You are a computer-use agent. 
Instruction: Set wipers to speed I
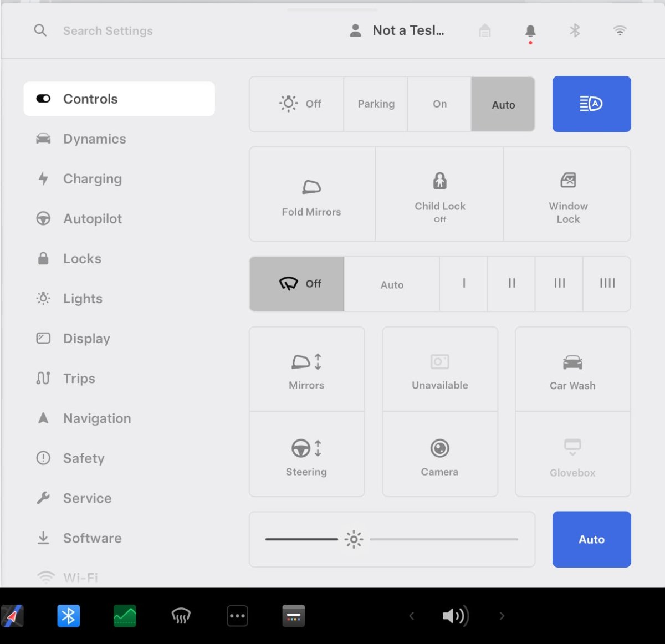pos(463,284)
